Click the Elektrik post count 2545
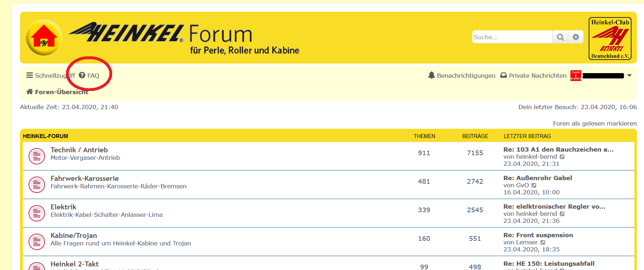 (475, 210)
